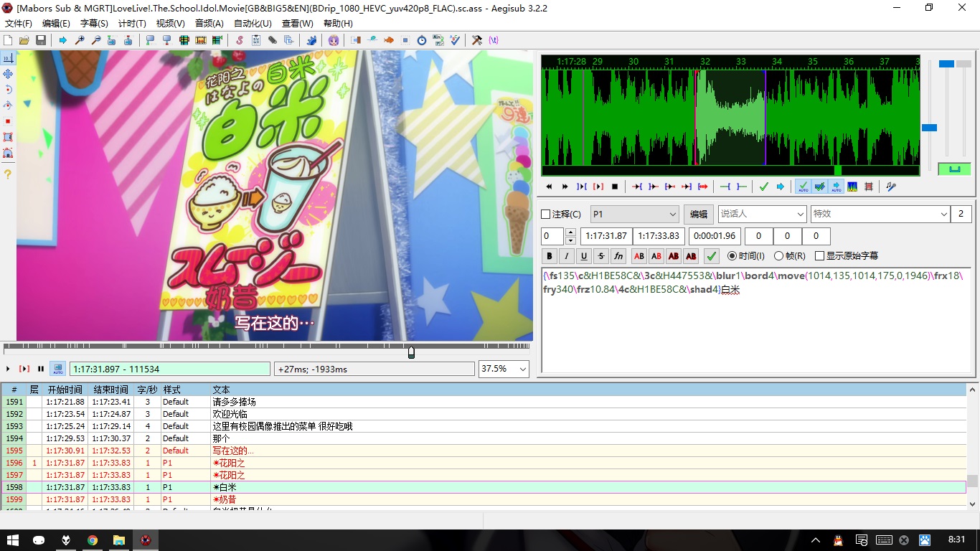Open the 视频(V) menu

point(171,24)
